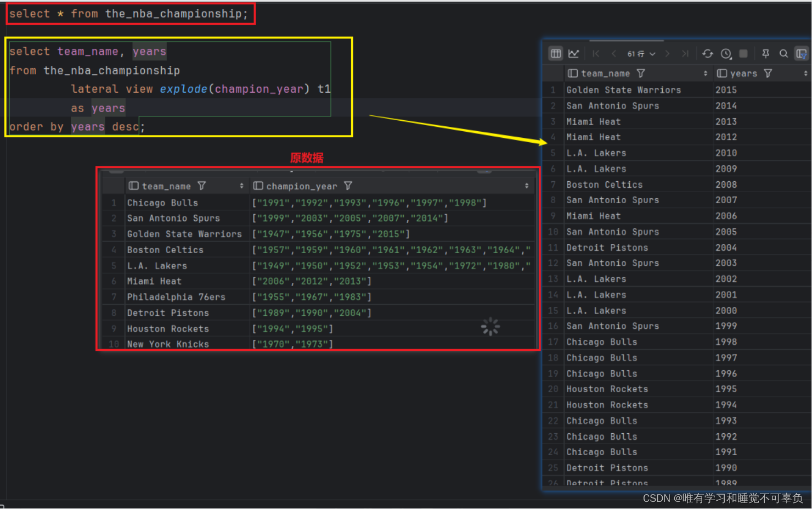The width and height of the screenshot is (812, 509).
Task: Place cursor in the select * query line
Action: click(128, 14)
